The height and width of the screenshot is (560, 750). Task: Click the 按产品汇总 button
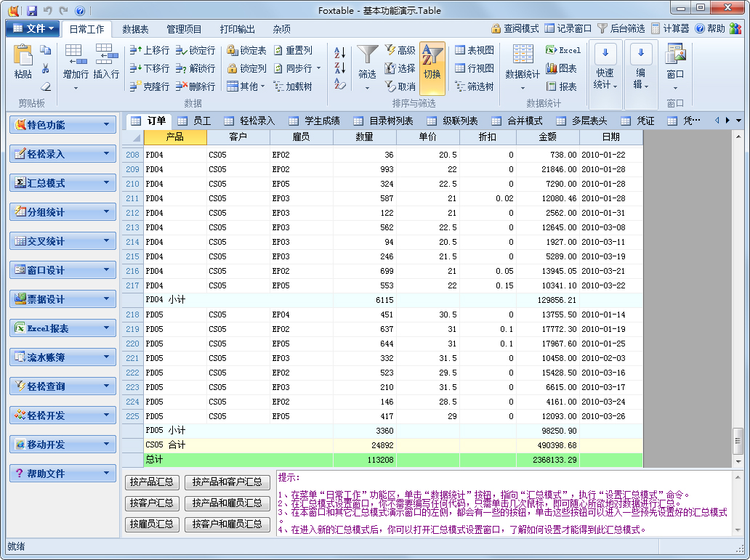coord(151,482)
